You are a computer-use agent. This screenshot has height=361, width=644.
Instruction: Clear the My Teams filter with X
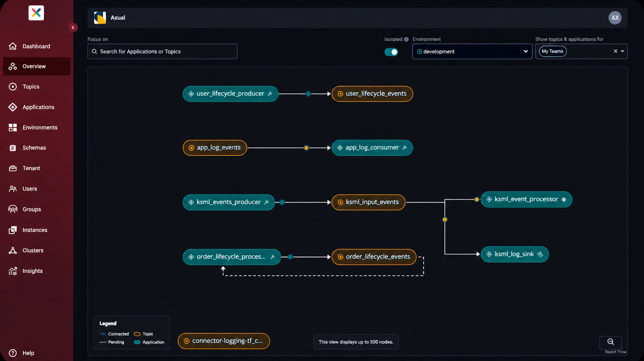[x=615, y=51]
